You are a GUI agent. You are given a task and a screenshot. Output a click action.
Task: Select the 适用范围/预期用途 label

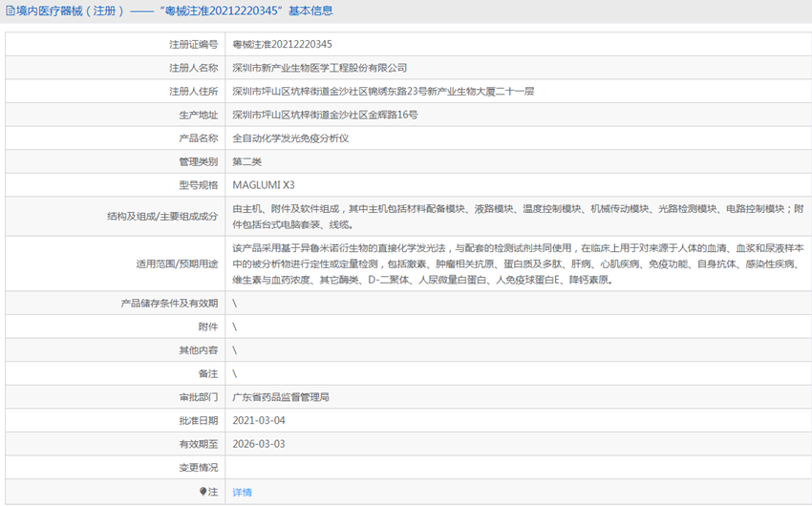coord(177,264)
